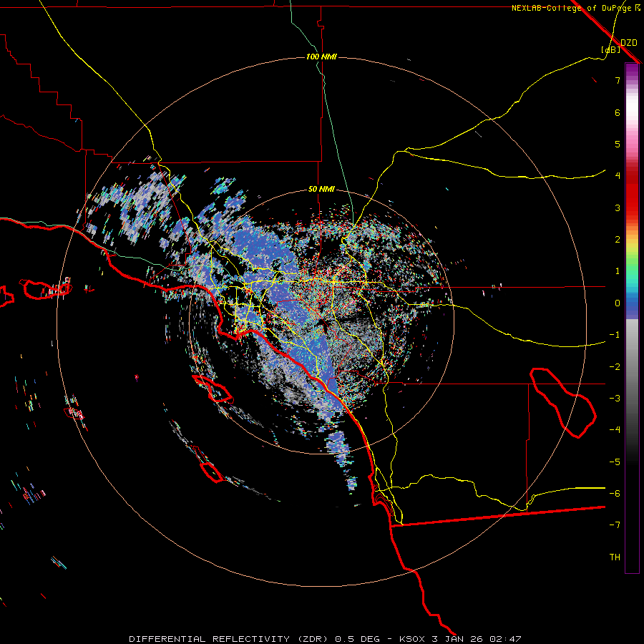Click the "02:47" time in the caption
644x644 pixels.
[505, 639]
